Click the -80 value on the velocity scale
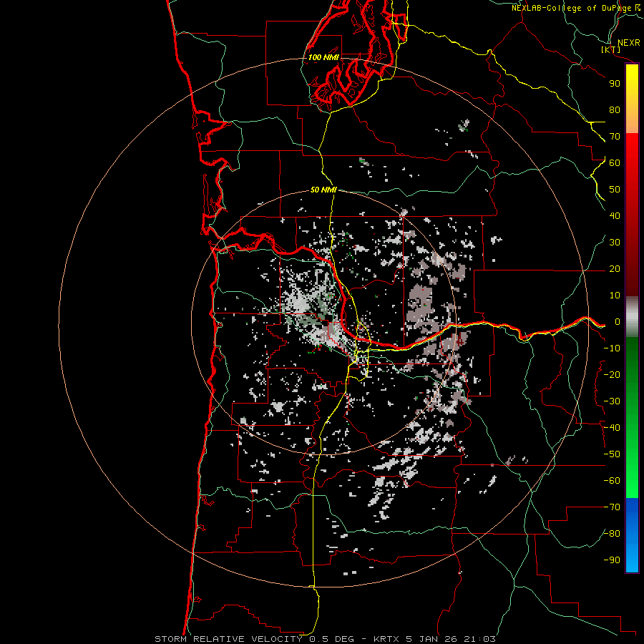 (x=612, y=534)
